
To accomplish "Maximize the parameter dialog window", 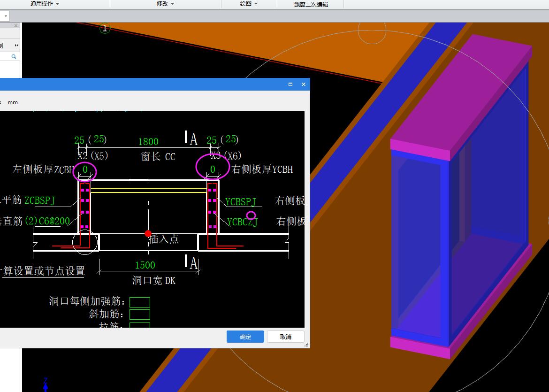I will [290, 85].
